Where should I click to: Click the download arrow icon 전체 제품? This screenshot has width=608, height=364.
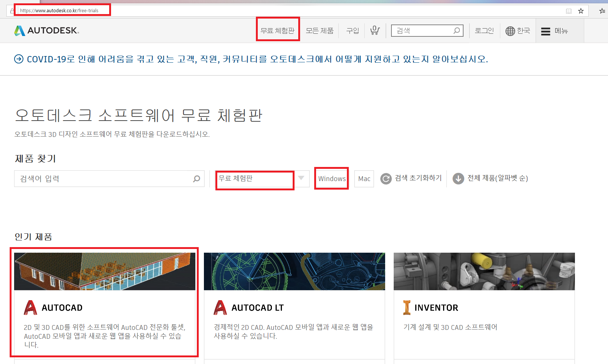pos(458,179)
